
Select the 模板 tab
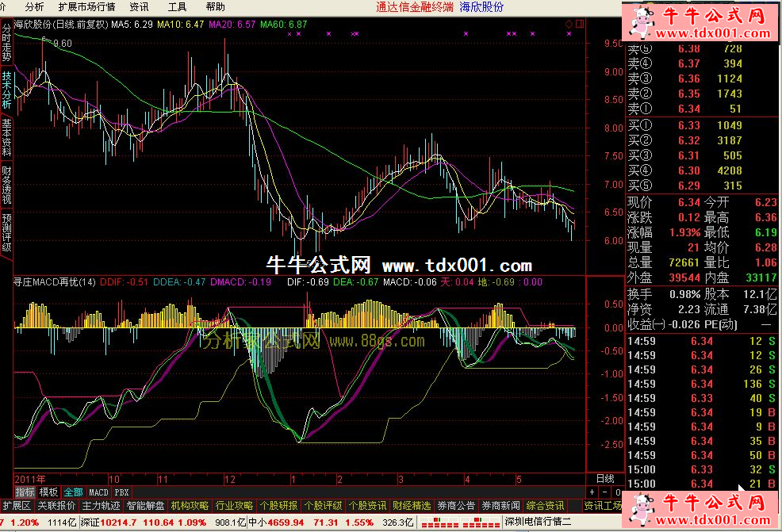coord(48,492)
